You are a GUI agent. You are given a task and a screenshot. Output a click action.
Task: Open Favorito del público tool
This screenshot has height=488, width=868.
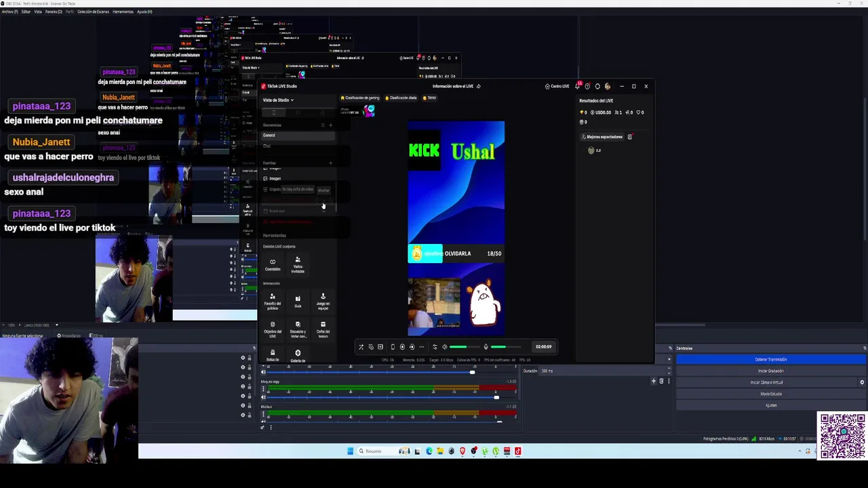pos(273,302)
